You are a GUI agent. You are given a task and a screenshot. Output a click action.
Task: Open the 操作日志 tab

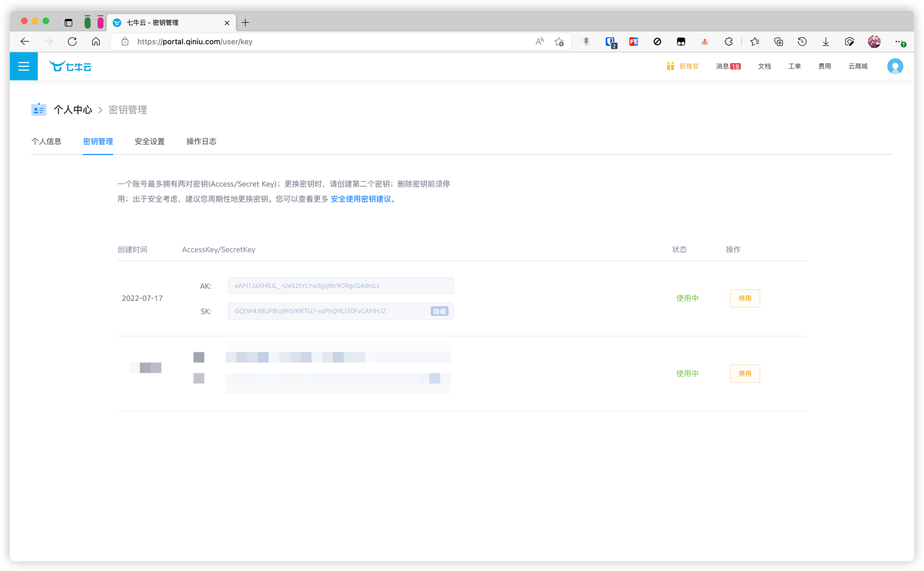point(201,142)
